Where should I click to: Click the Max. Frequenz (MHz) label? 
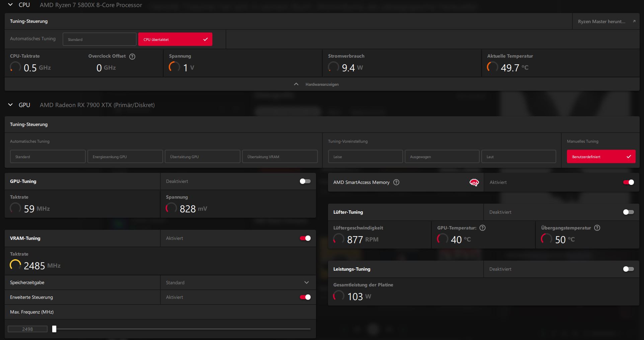click(32, 312)
